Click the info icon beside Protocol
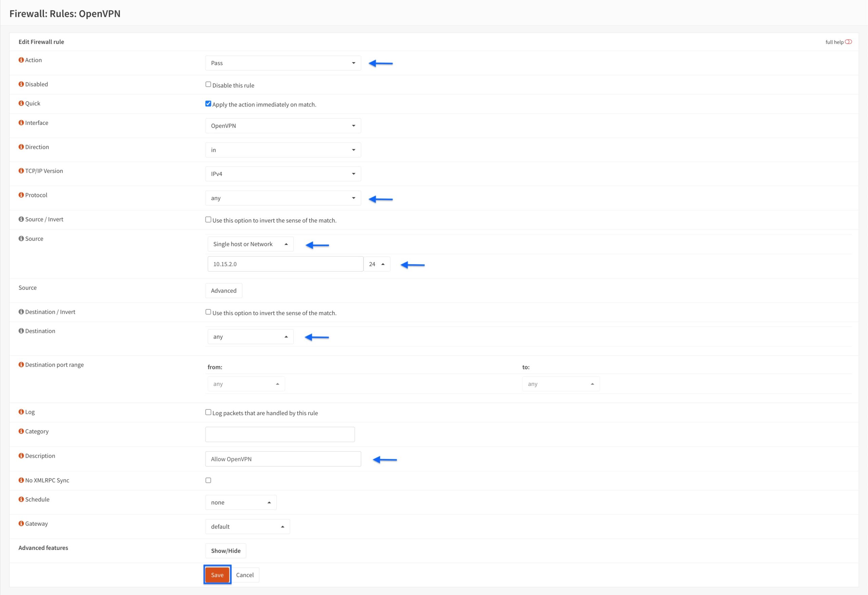This screenshot has width=868, height=595. pyautogui.click(x=21, y=195)
